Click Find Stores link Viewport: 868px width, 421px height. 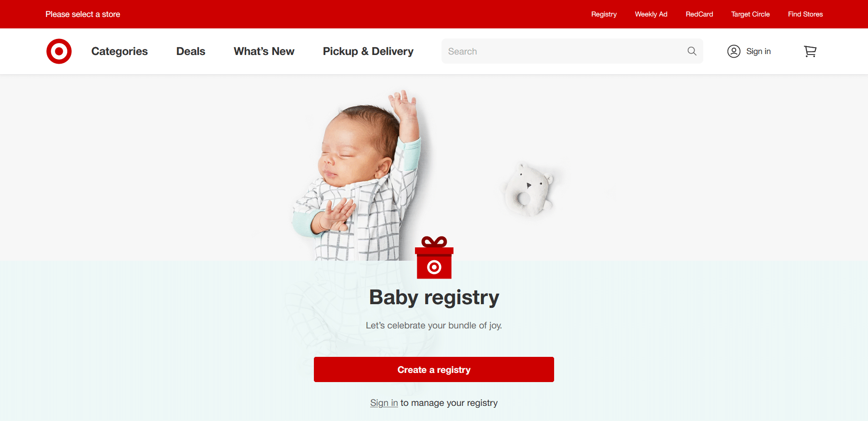(805, 14)
